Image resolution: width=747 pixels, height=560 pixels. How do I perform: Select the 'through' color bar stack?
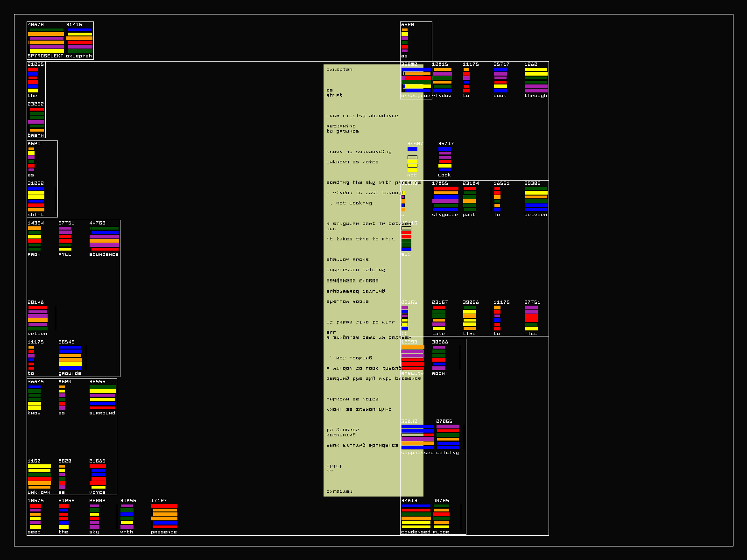[536, 80]
